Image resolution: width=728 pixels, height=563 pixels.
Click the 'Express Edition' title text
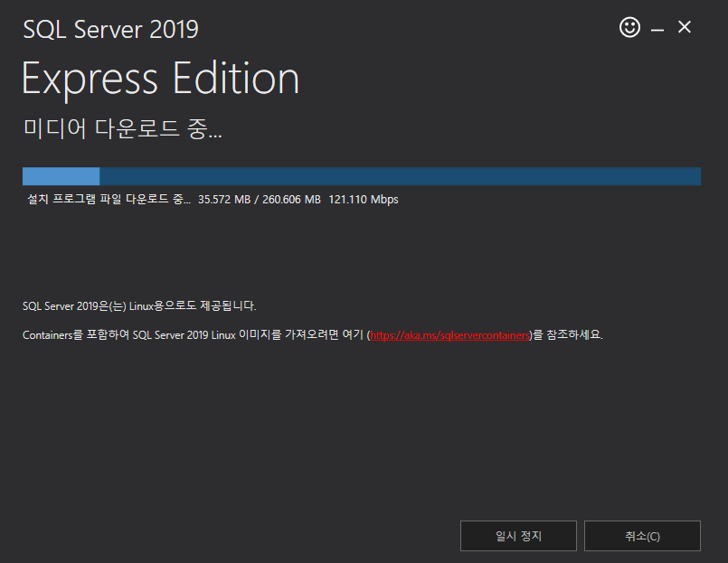(161, 80)
